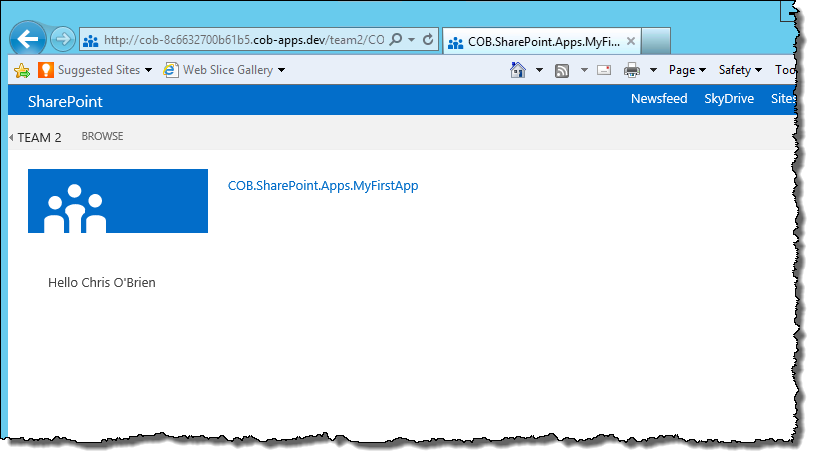Expand the Print dropdown arrow

pyautogui.click(x=653, y=70)
